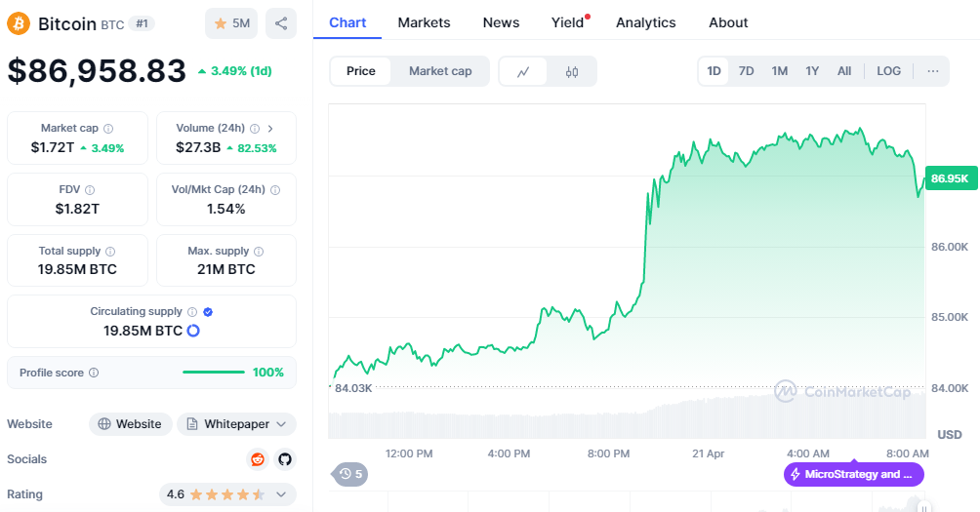Open more chart options ellipsis menu
This screenshot has height=512, width=980.
click(x=933, y=71)
